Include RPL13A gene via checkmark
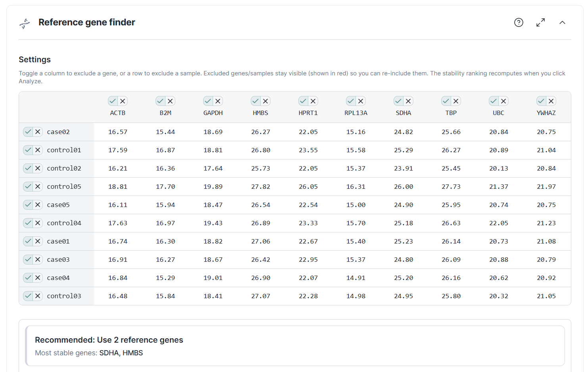Image resolution: width=588 pixels, height=372 pixels. point(351,101)
